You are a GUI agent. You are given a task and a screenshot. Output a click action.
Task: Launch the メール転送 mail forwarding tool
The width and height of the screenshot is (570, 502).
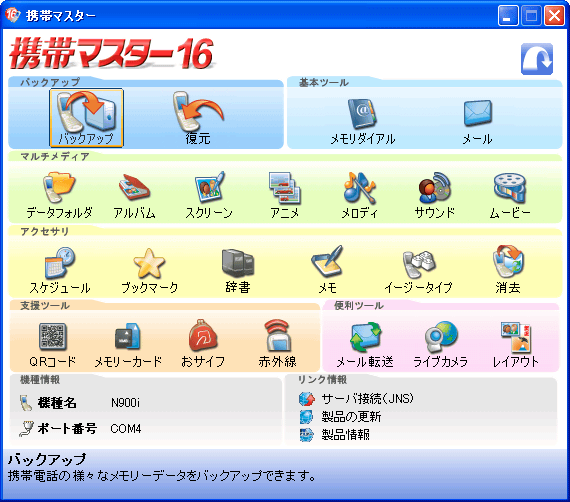pyautogui.click(x=365, y=345)
